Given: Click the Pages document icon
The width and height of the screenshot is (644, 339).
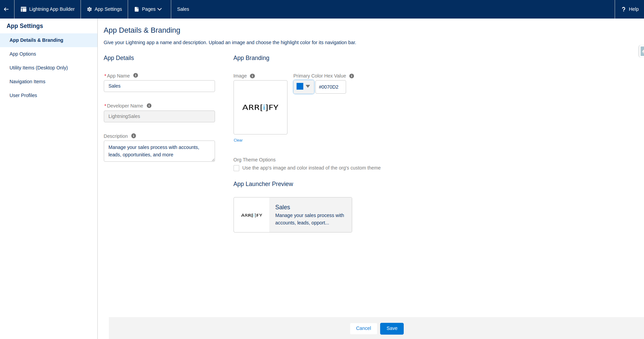Looking at the screenshot, I should pyautogui.click(x=136, y=9).
